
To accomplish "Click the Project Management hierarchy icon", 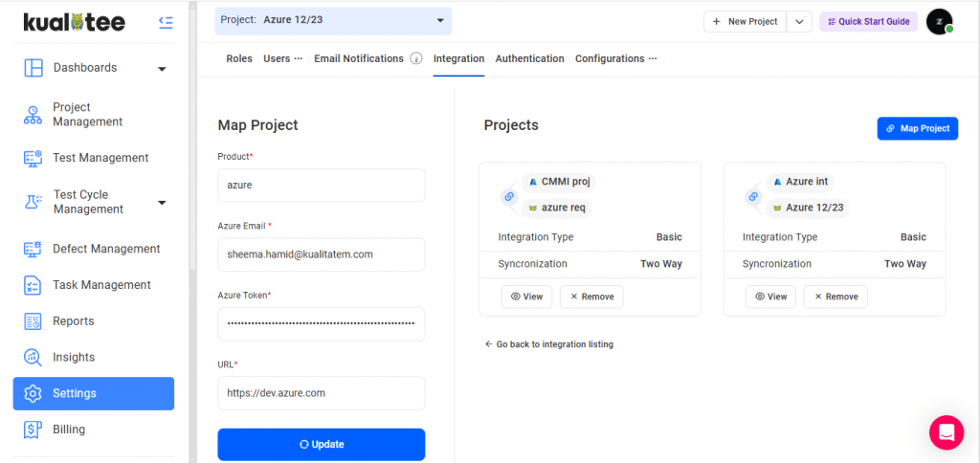I will point(33,115).
